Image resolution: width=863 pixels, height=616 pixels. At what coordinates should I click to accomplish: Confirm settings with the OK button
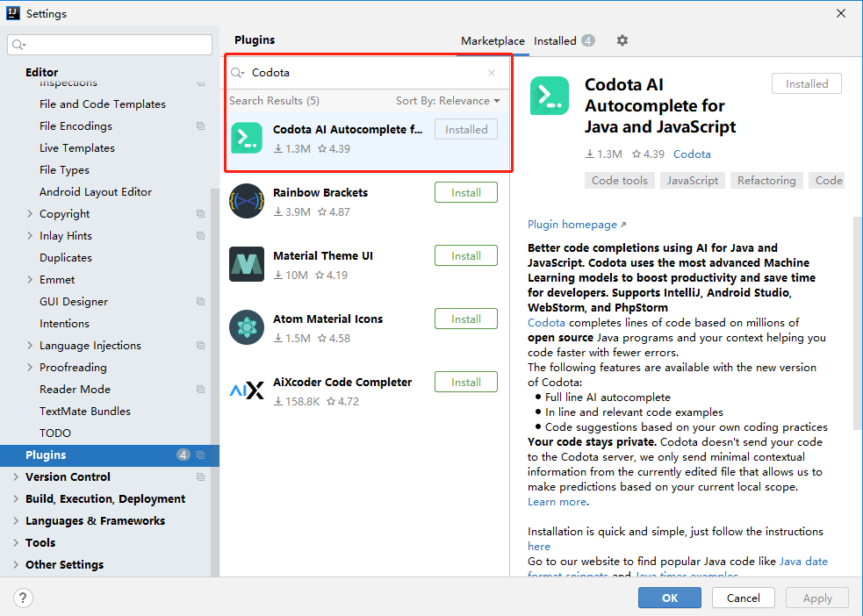click(669, 598)
